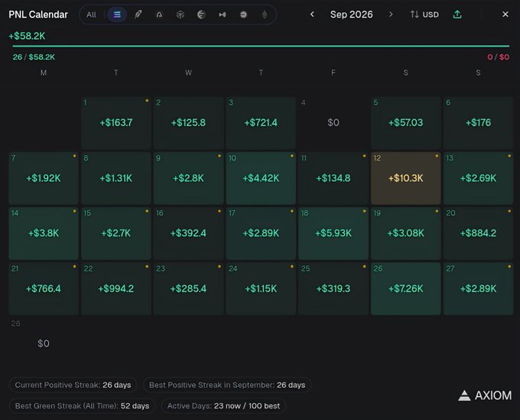Open day 2 cell showing +$125.8
The height and width of the screenshot is (420, 520).
(x=188, y=122)
